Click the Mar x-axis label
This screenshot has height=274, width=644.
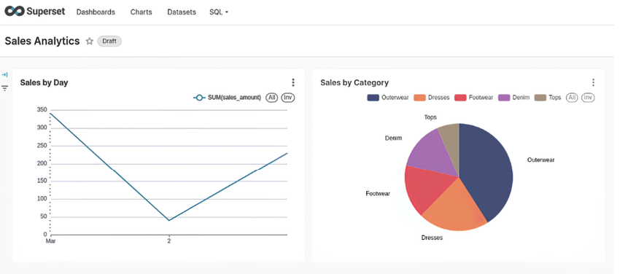(x=50, y=241)
